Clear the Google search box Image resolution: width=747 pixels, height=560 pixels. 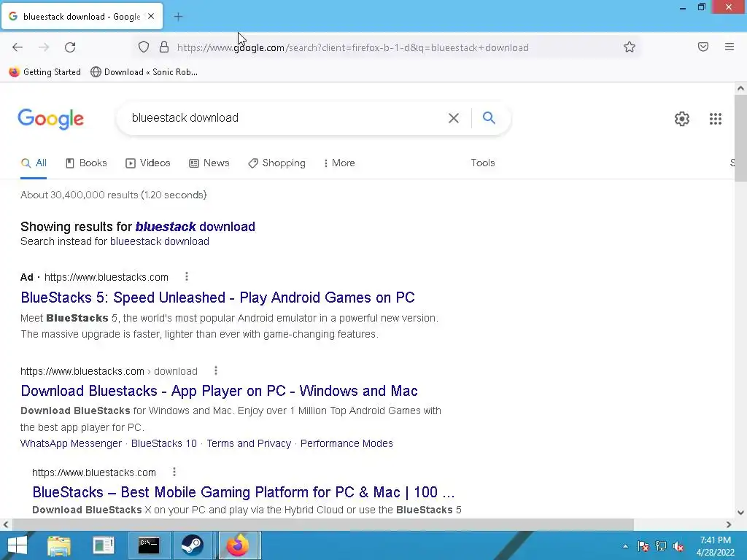(x=454, y=118)
